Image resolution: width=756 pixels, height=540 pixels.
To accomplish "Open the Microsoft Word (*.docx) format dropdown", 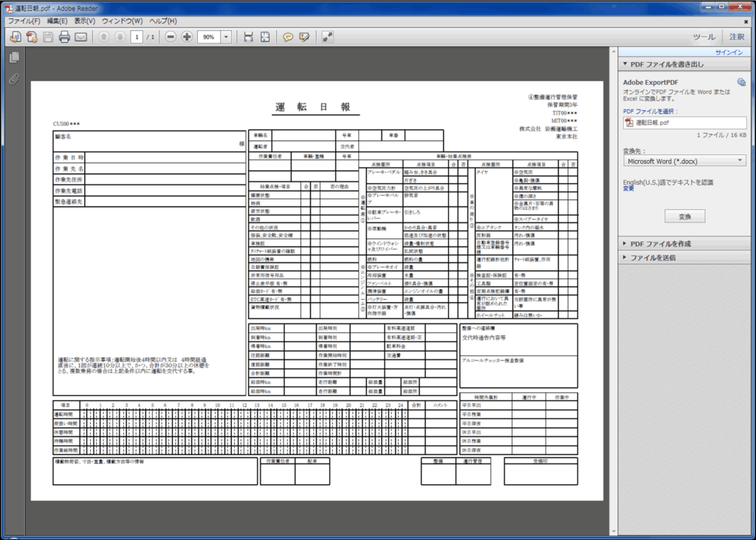I will coord(684,160).
